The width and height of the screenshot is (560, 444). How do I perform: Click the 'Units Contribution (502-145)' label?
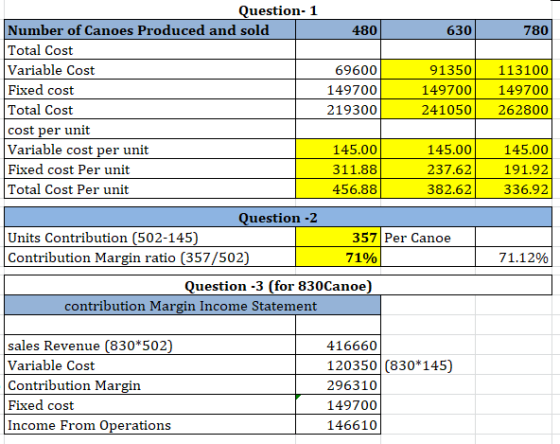coord(150,237)
